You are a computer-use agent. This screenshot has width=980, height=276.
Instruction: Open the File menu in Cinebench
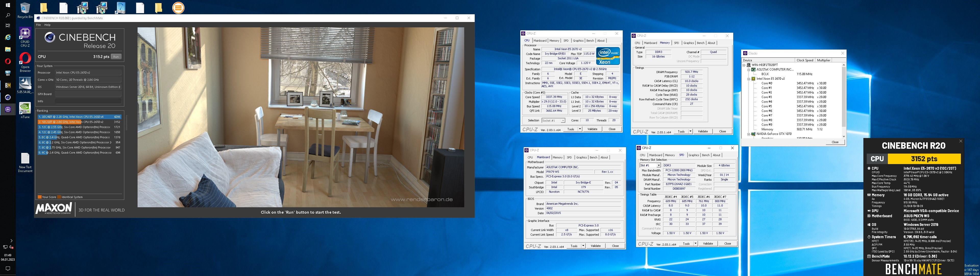coord(39,25)
